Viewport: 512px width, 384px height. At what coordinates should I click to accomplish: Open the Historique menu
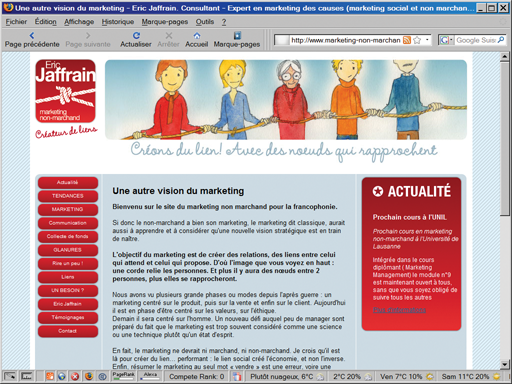click(x=118, y=22)
